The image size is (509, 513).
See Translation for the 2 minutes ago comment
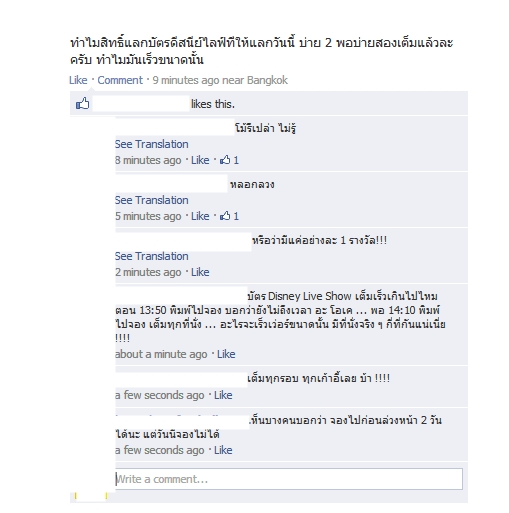[152, 256]
